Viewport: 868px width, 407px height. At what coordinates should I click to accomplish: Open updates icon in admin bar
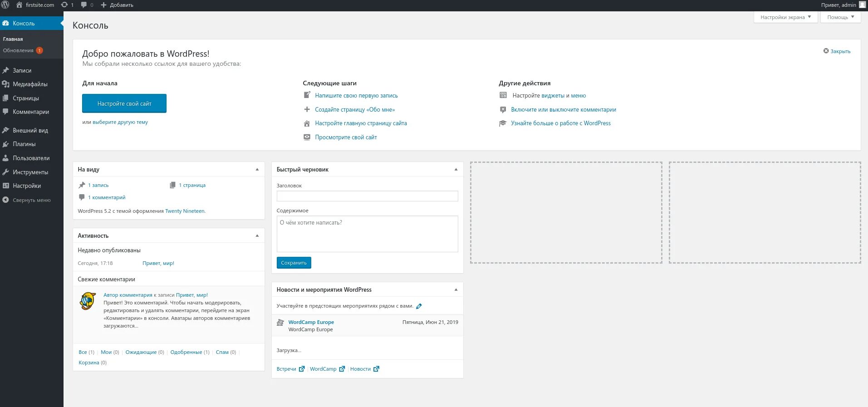(x=64, y=5)
